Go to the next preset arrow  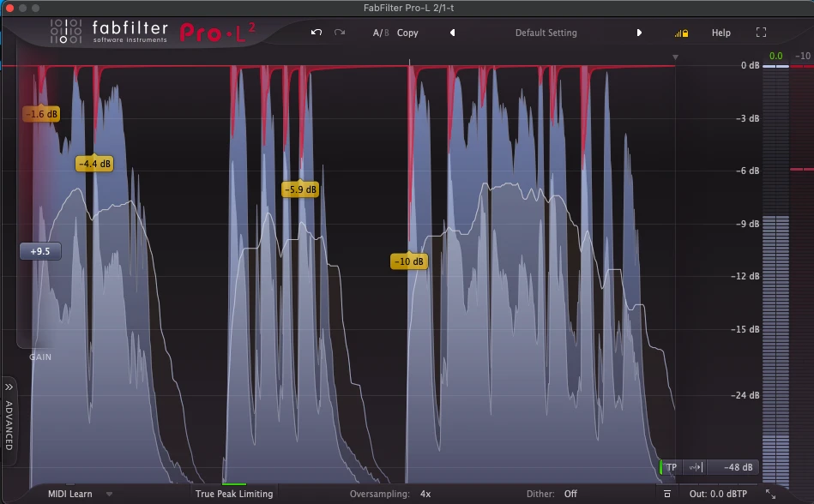point(639,33)
